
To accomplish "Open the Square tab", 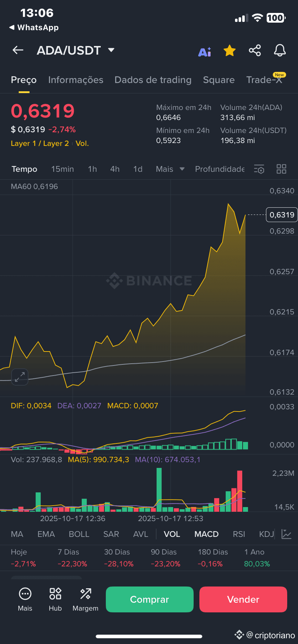I will point(219,80).
